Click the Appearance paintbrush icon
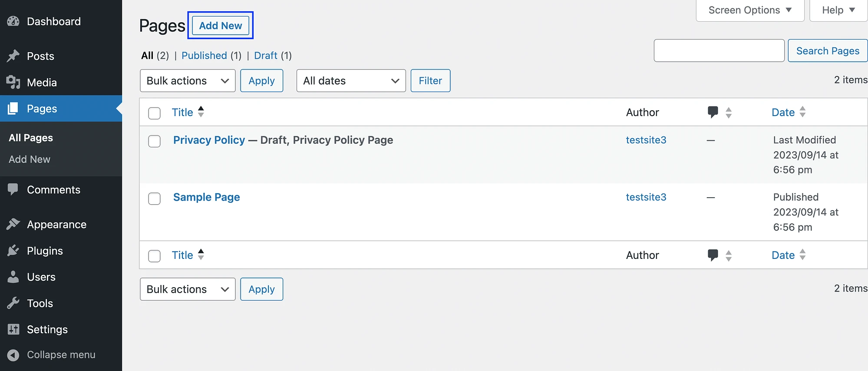Screen dimensions: 868x371 [13, 224]
